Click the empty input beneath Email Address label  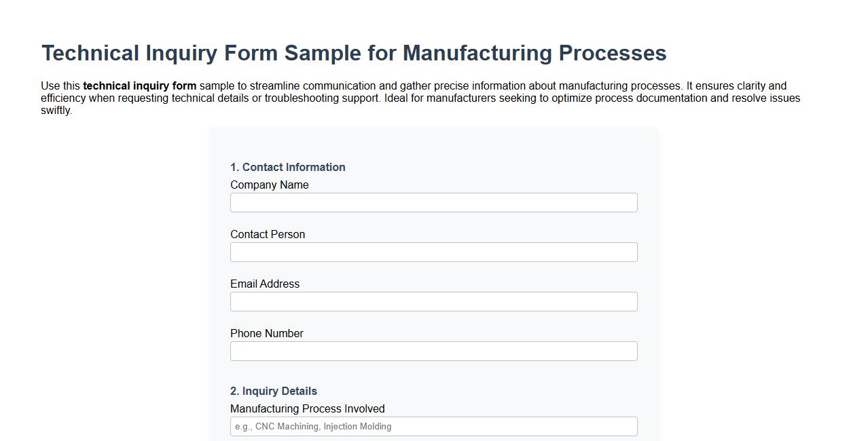click(433, 301)
